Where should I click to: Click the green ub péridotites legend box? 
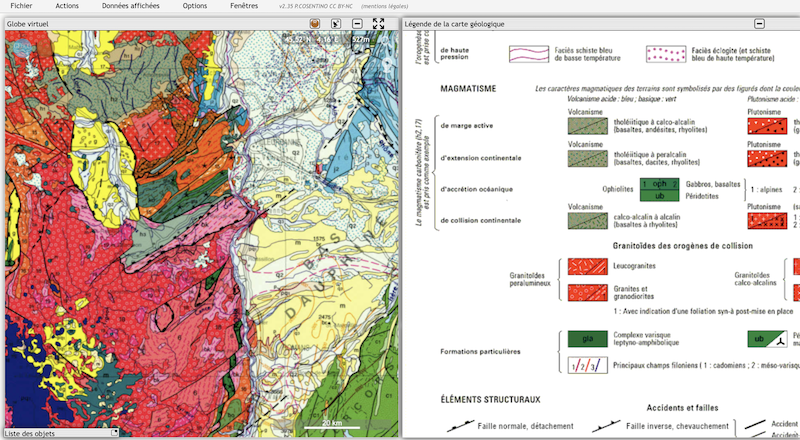coord(660,195)
